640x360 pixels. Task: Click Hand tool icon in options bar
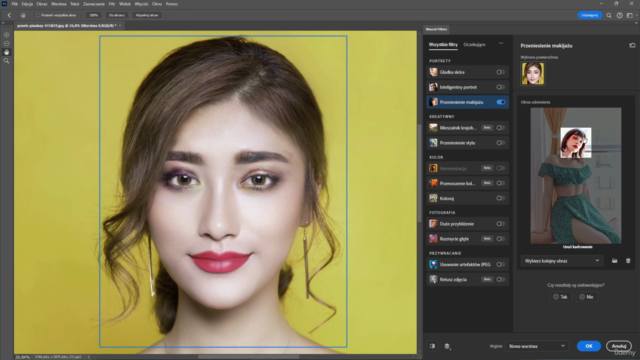(x=23, y=15)
